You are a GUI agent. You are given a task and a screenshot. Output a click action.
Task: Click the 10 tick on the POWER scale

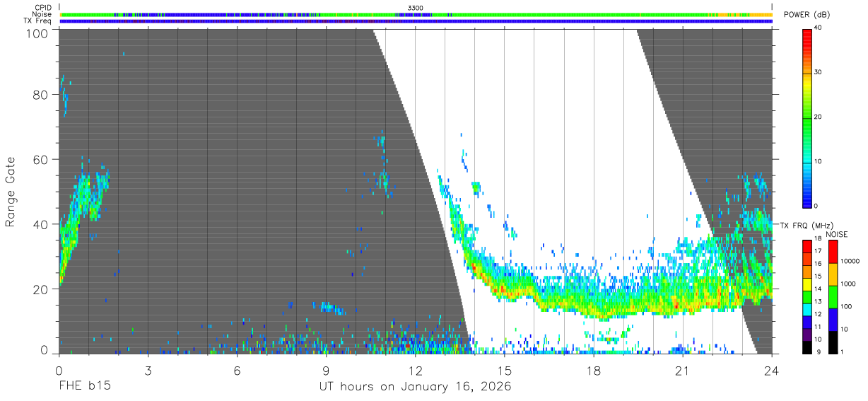point(819,161)
